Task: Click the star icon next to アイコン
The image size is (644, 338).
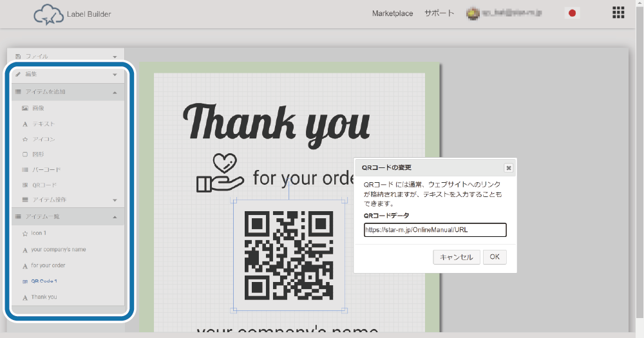Action: click(x=25, y=140)
